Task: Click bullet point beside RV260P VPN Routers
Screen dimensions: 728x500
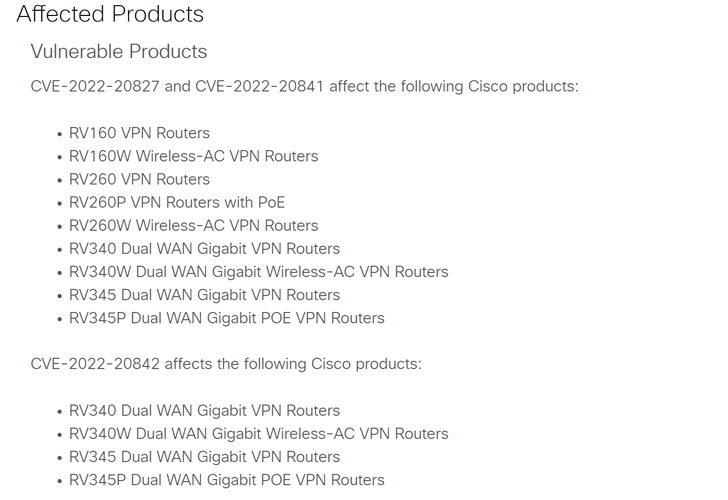Action: click(59, 204)
